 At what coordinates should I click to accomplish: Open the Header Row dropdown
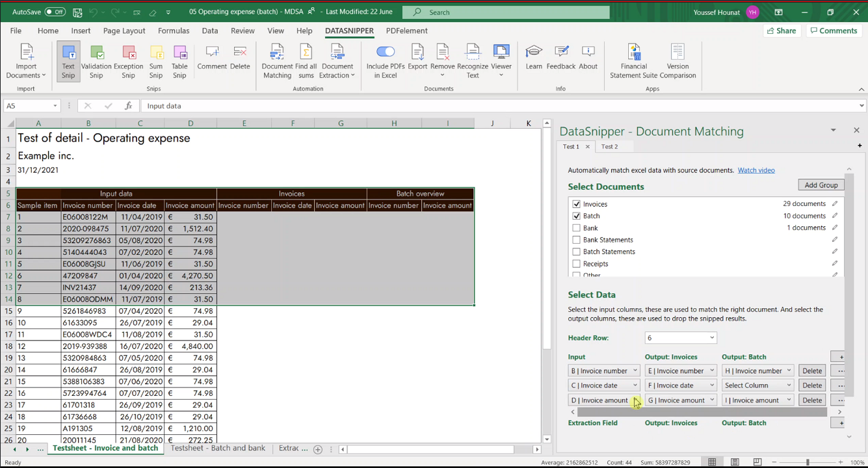[681, 337]
